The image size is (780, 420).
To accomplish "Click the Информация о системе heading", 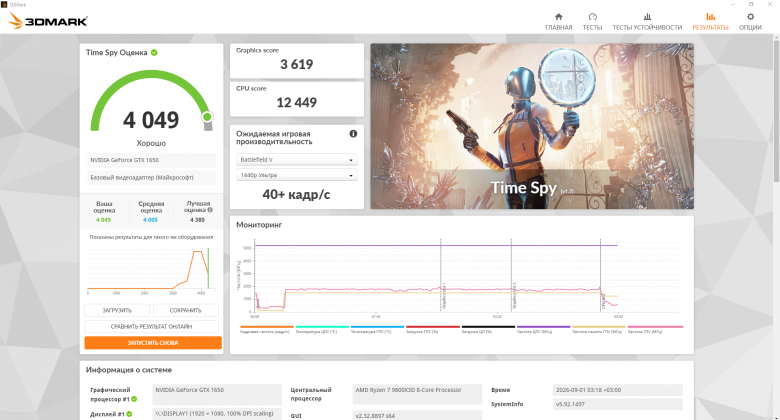I will tap(129, 370).
